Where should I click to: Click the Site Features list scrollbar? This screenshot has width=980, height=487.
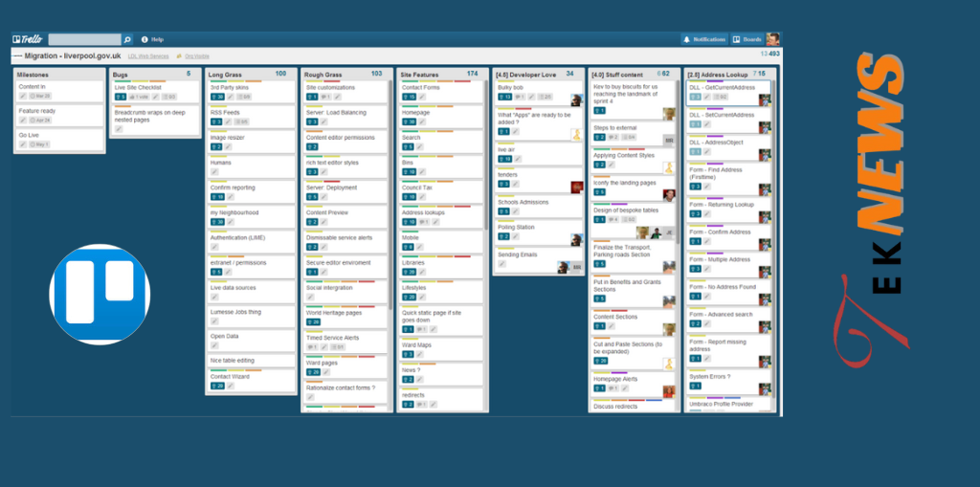click(x=486, y=154)
